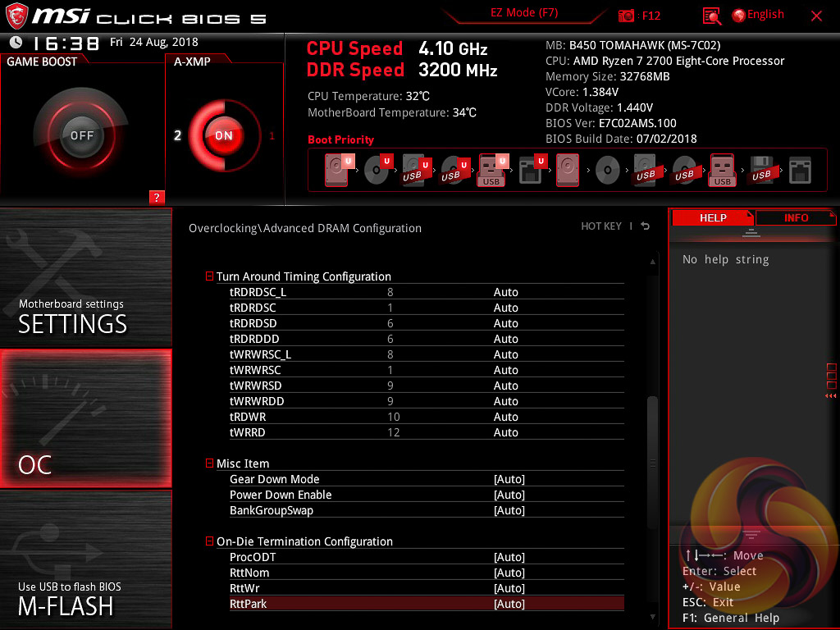Edit the tRDRDSC Auto value
Image resolution: width=840 pixels, height=630 pixels.
point(505,308)
